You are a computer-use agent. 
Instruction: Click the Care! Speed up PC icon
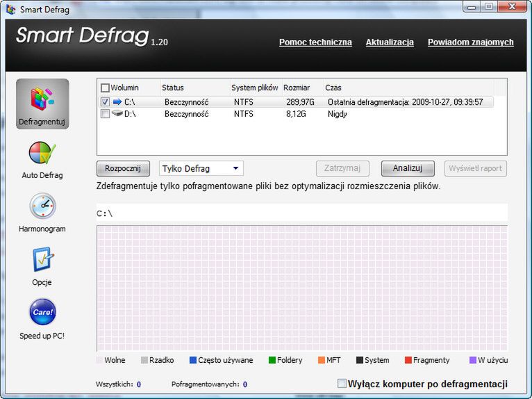(x=42, y=311)
